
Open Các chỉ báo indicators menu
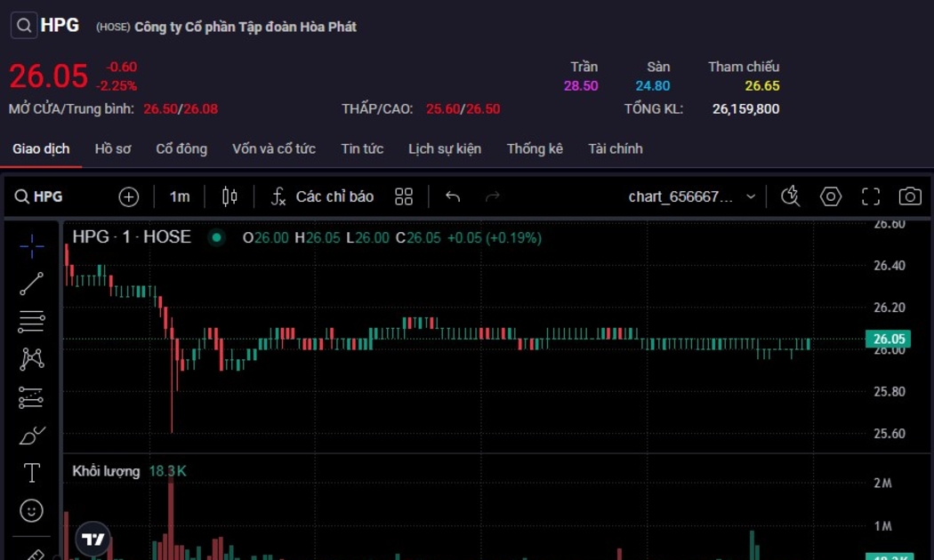tap(323, 196)
